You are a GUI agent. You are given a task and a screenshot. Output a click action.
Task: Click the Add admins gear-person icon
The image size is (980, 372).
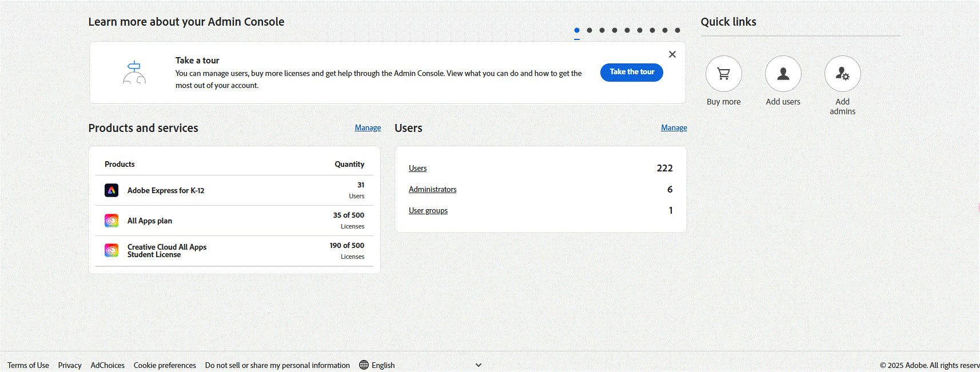(x=842, y=74)
